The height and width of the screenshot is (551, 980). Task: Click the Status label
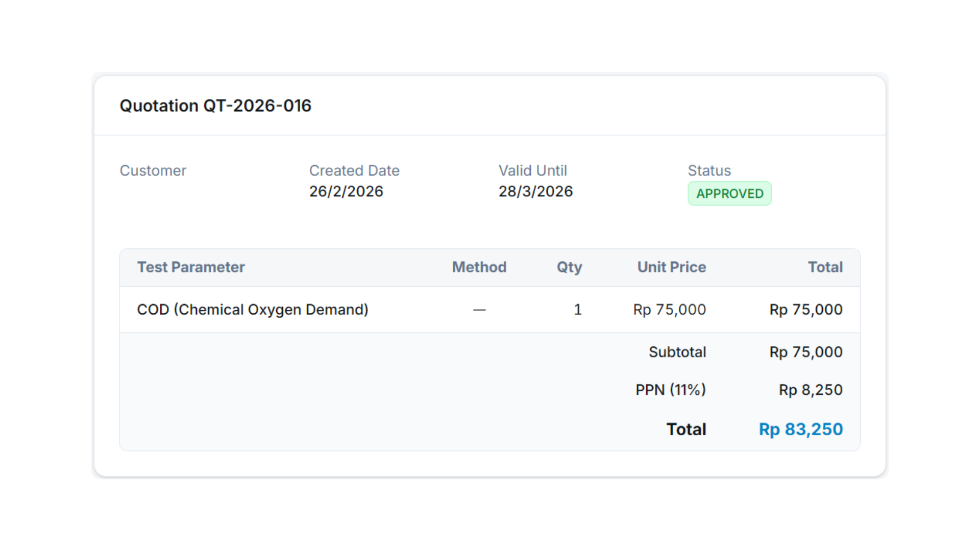pos(709,170)
